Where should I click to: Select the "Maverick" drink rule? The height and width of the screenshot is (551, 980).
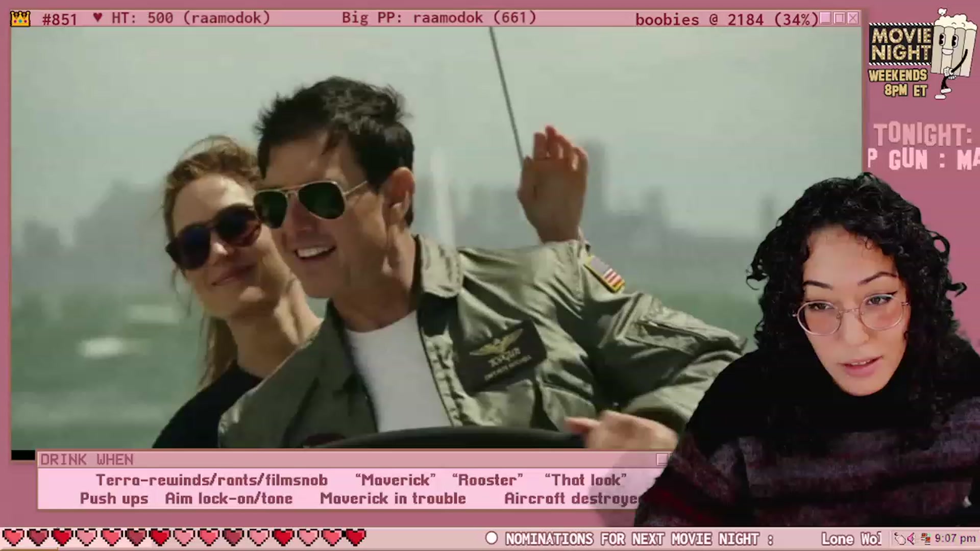point(396,480)
